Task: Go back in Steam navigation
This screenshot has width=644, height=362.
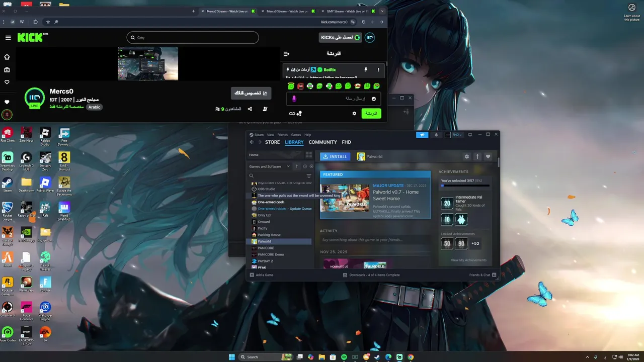Action: pyautogui.click(x=252, y=142)
